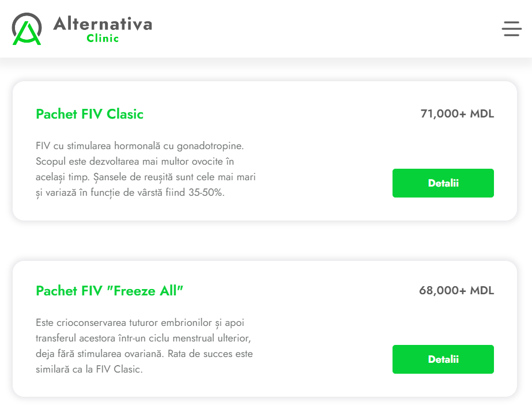532x410 pixels.
Task: Click the FIV Clasic package card
Action: (265, 151)
